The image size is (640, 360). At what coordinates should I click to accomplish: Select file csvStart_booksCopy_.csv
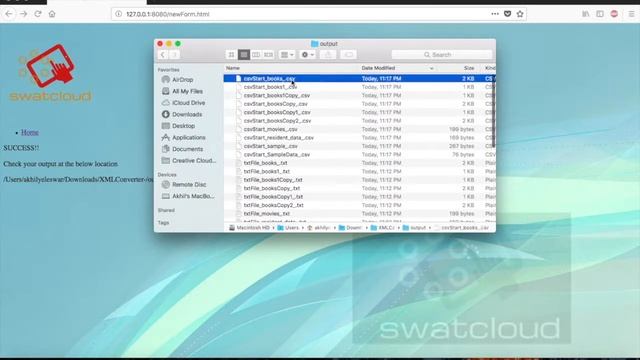(x=359, y=104)
